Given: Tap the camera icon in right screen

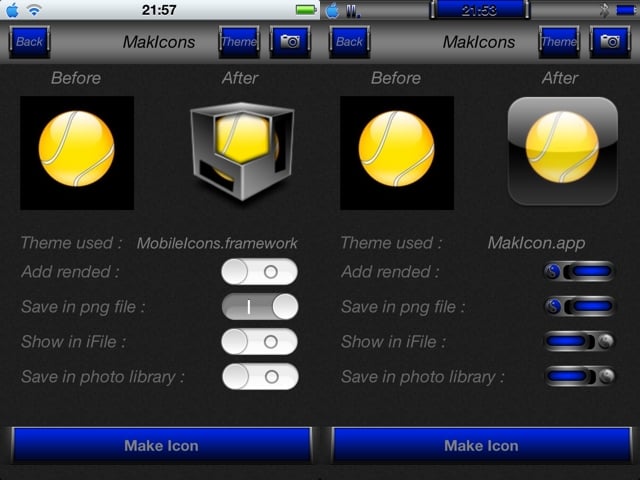Looking at the screenshot, I should (610, 42).
